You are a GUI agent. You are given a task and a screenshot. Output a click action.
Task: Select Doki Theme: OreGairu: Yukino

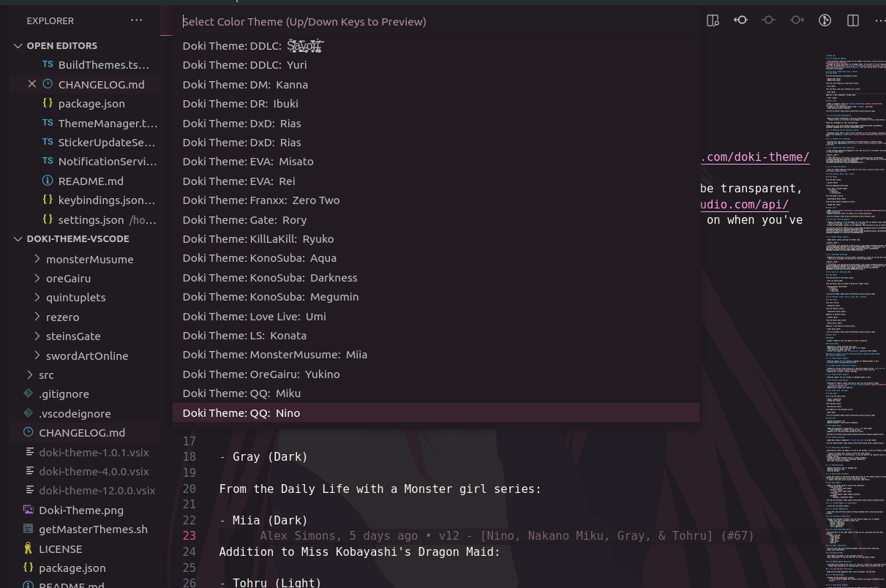[436, 374]
